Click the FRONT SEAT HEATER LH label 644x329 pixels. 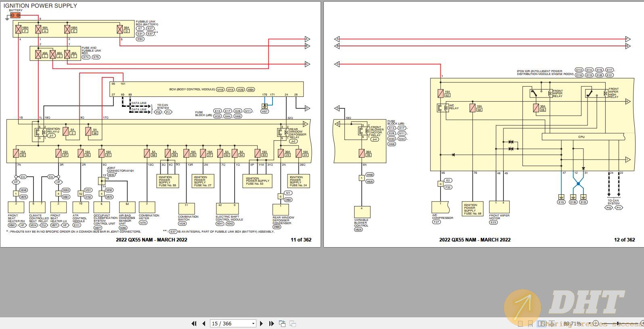pyautogui.click(x=59, y=219)
